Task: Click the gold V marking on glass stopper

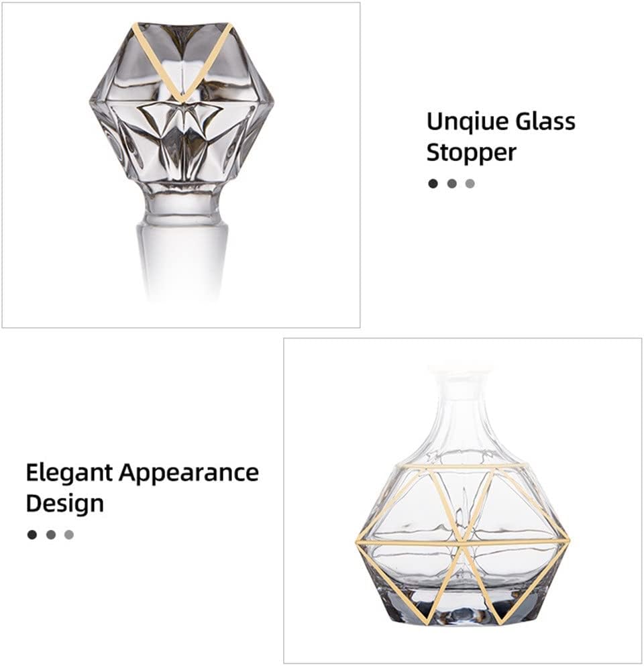Action: point(182,63)
